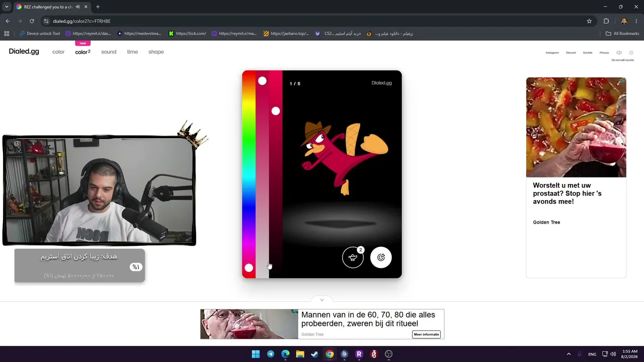This screenshot has height=362, width=644.
Task: Open the color game tab
Action: pos(58,52)
